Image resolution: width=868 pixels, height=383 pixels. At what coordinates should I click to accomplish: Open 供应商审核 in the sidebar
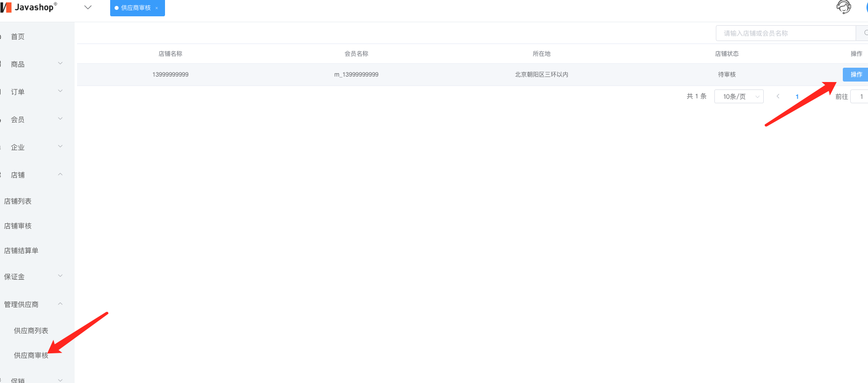tap(31, 355)
